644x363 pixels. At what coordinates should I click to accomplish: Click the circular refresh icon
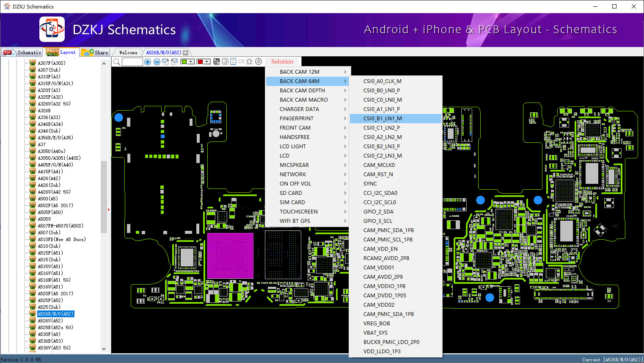pos(259,62)
